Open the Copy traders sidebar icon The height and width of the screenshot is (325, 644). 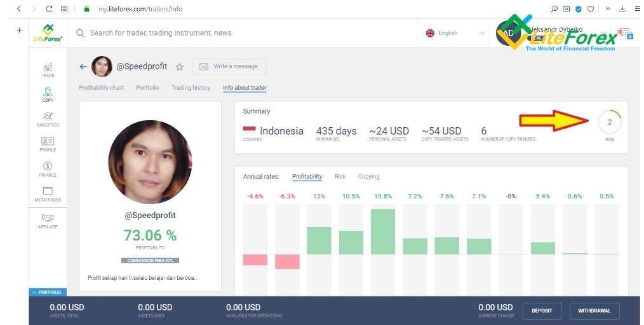tap(48, 94)
